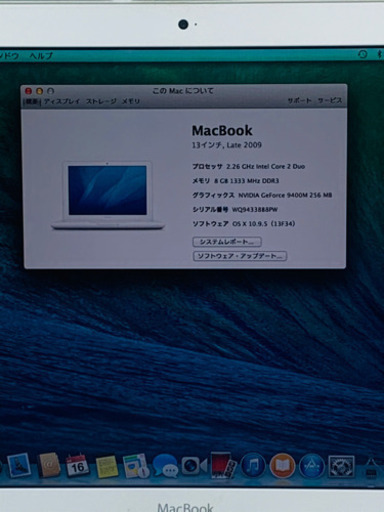Close the この Mac について window
This screenshot has width=384, height=512.
pyautogui.click(x=29, y=91)
